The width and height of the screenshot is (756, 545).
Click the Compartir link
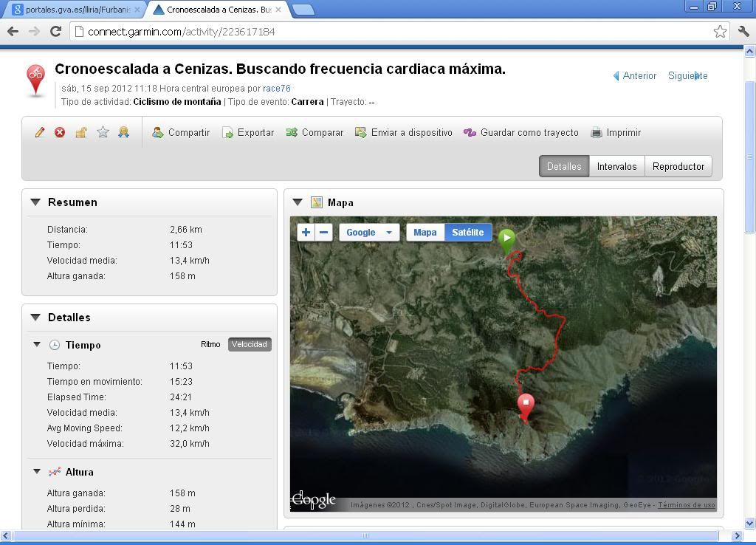[188, 133]
